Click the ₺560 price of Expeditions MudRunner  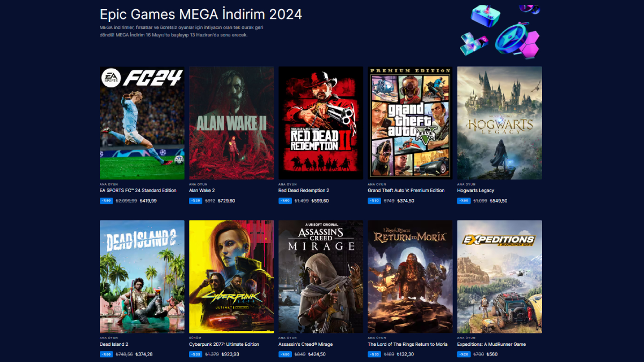pos(492,354)
